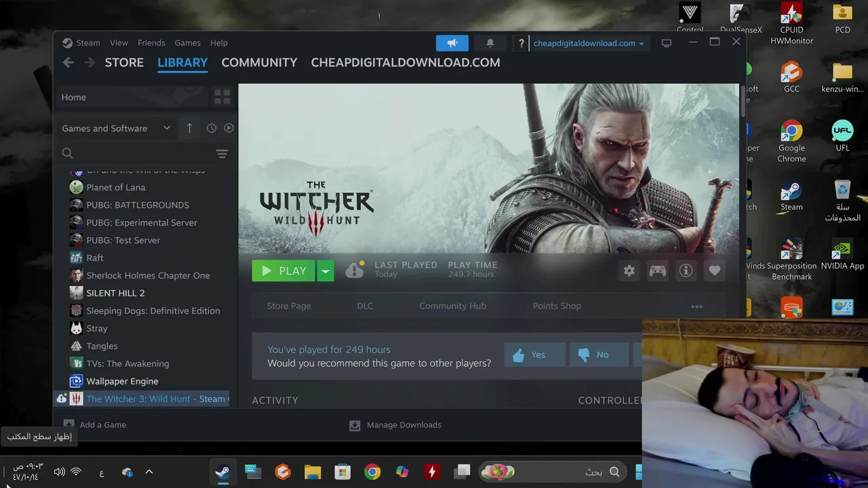Screen dimensions: 868x488
Task: Select Planet of Lana in library
Action: (x=115, y=187)
